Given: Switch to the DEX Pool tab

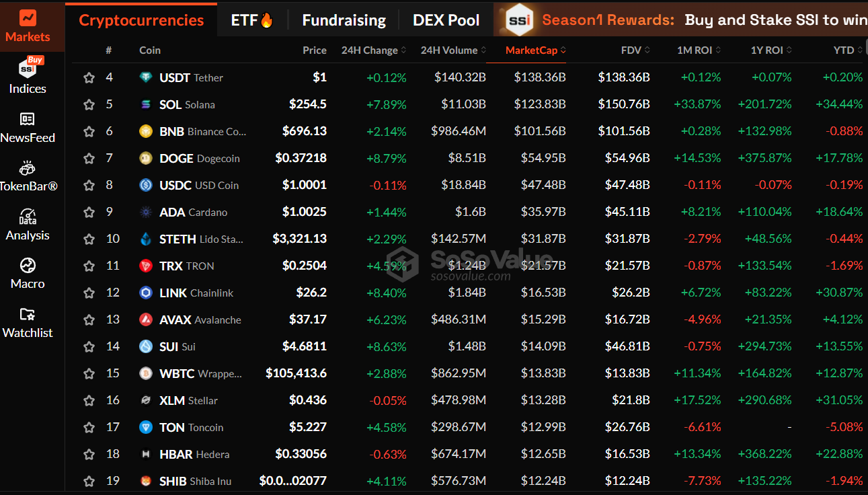Looking at the screenshot, I should click(446, 20).
